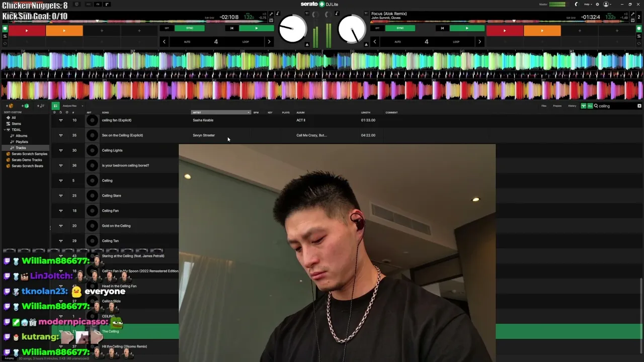Trigger the red cue pad on left deck
Viewport: 644px width, 362px height.
coord(27,31)
